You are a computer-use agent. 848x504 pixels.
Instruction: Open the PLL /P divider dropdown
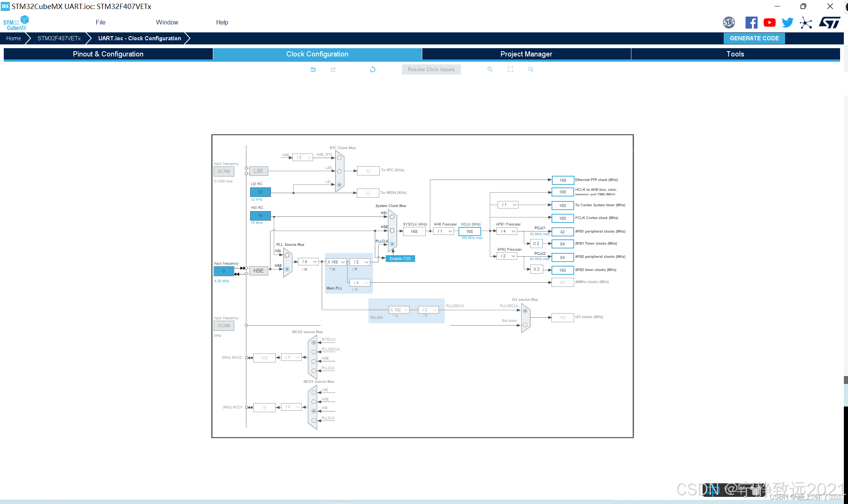tap(360, 262)
